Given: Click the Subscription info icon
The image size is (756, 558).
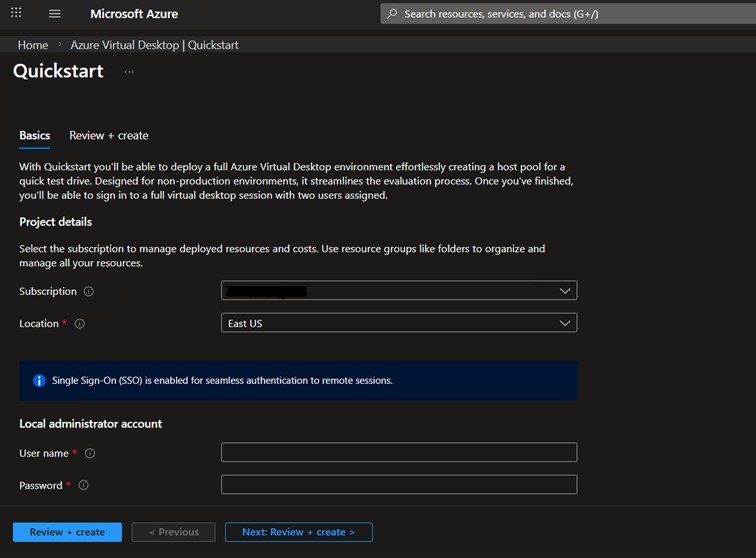Looking at the screenshot, I should click(x=89, y=292).
